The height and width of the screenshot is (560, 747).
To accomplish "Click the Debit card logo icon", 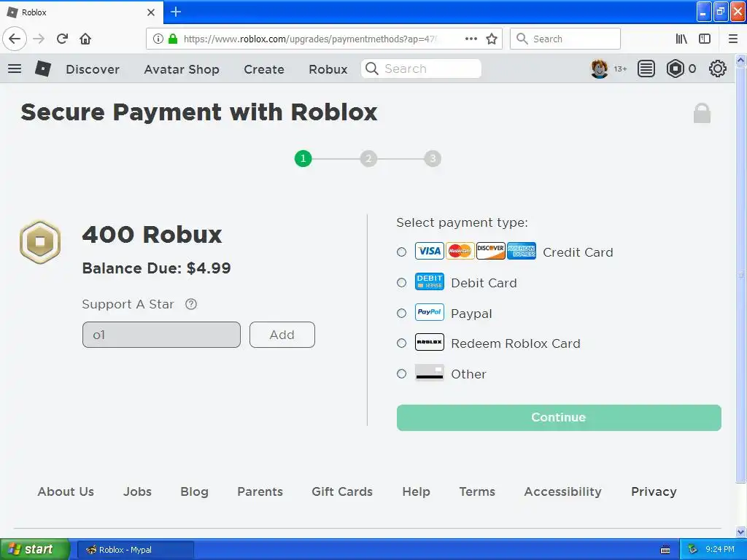I will 429,281.
